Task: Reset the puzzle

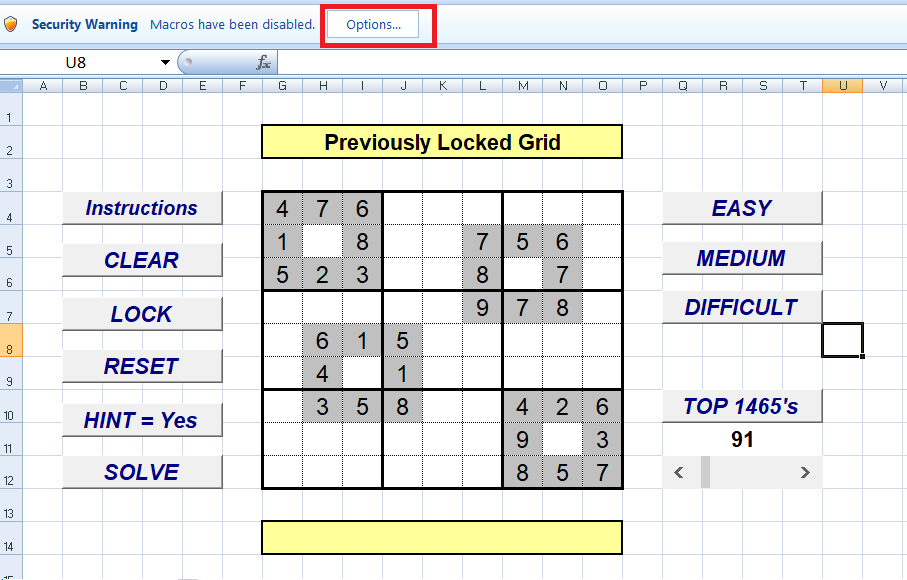Action: click(x=142, y=366)
